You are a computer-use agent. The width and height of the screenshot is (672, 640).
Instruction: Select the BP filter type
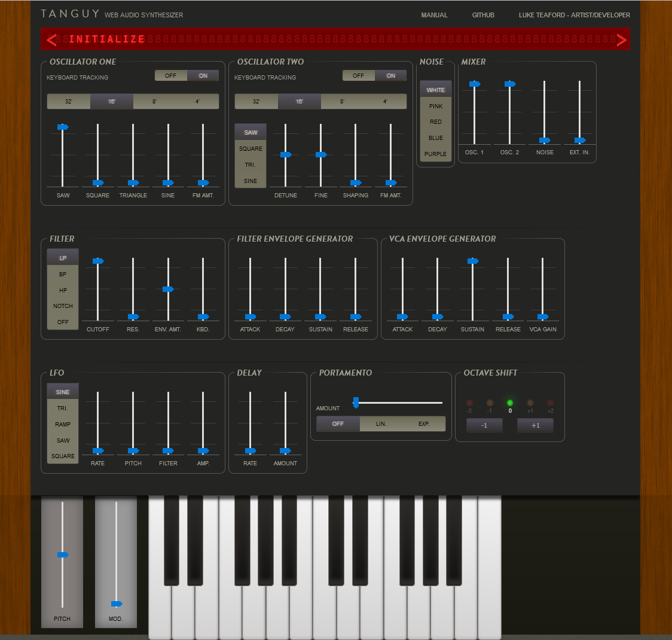point(62,274)
